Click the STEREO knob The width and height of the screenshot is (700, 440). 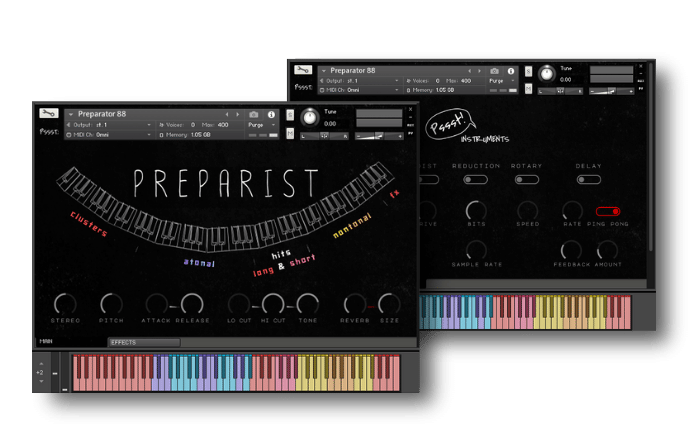coord(65,304)
